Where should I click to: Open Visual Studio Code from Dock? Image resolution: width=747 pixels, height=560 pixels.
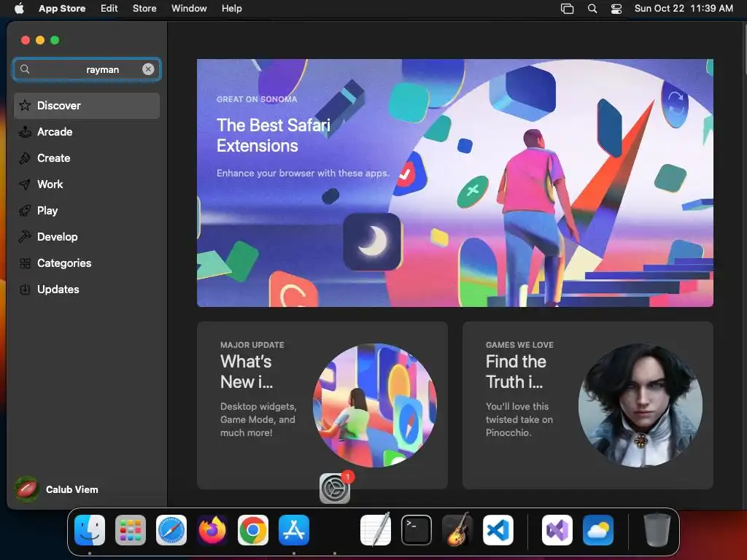(498, 530)
